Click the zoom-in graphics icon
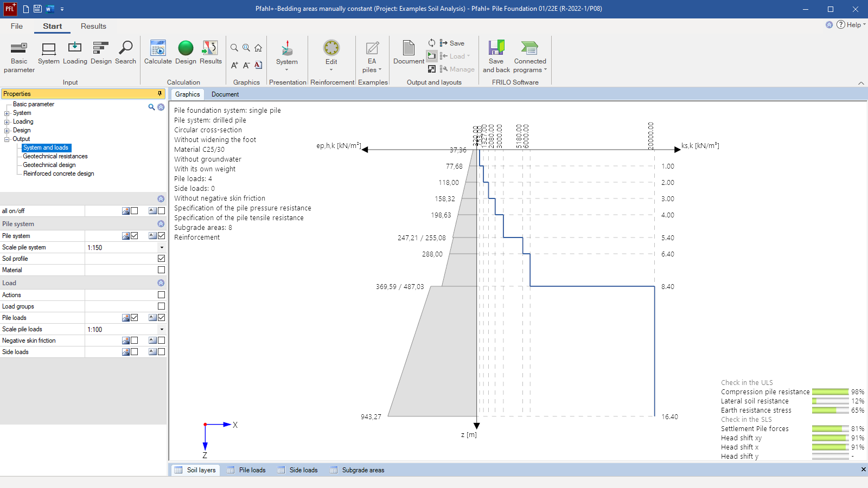 246,48
